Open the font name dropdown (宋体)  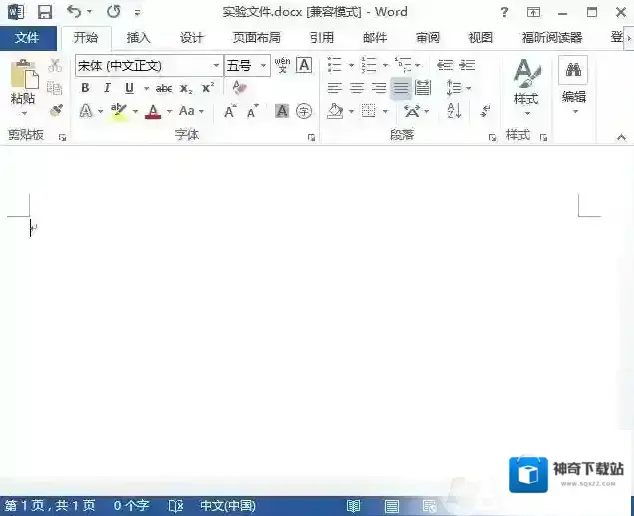[x=216, y=65]
